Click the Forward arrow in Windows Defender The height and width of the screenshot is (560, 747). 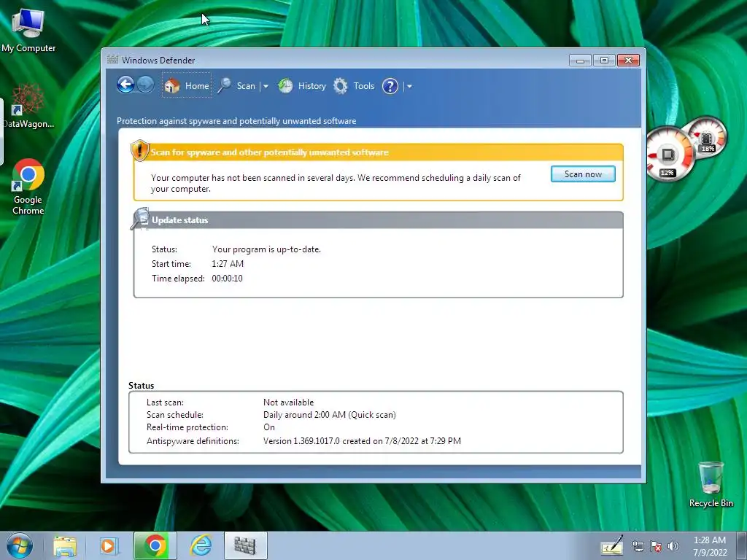tap(145, 85)
